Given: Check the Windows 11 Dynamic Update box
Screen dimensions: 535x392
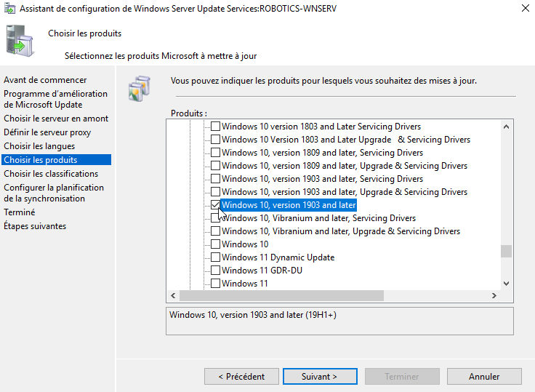Looking at the screenshot, I should [215, 257].
